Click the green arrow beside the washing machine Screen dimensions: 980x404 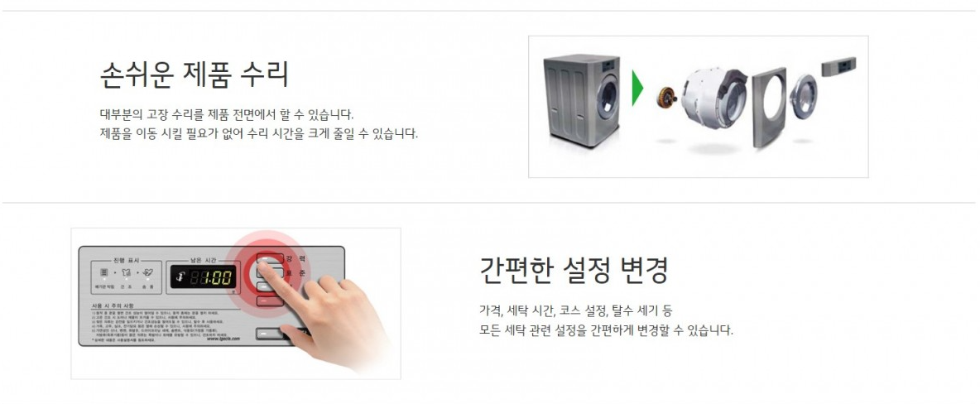(x=637, y=89)
